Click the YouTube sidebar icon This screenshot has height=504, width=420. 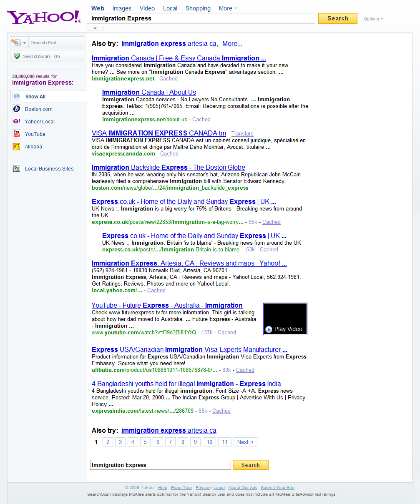click(x=17, y=134)
